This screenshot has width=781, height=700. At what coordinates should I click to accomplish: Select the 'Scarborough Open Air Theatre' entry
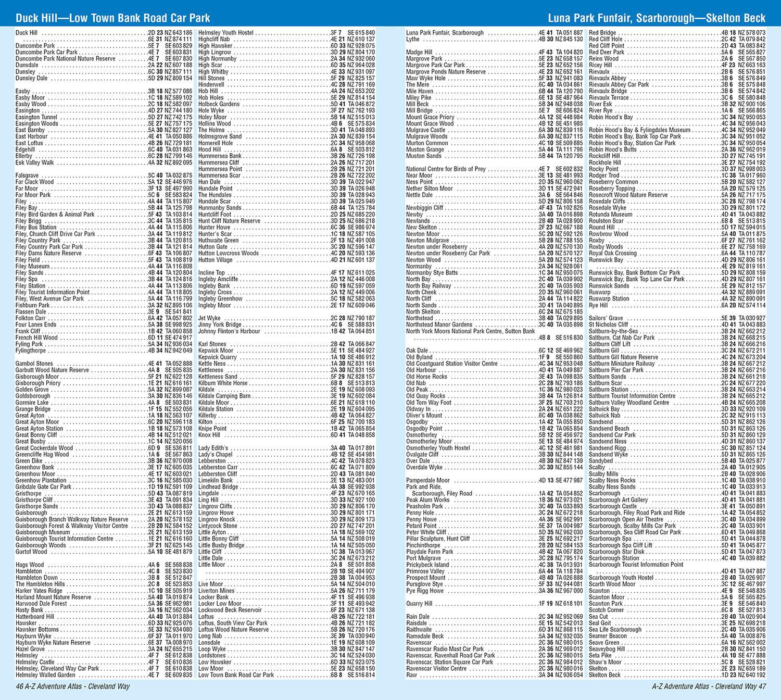677,519
